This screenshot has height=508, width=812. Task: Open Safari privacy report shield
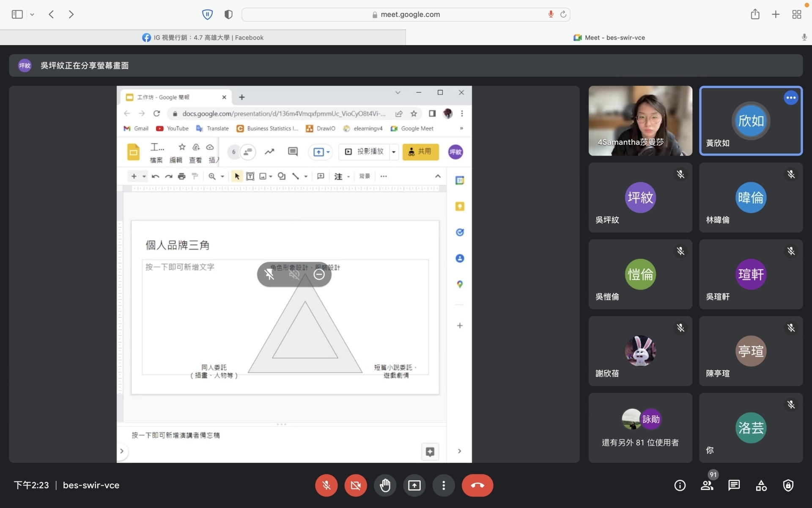pos(228,14)
